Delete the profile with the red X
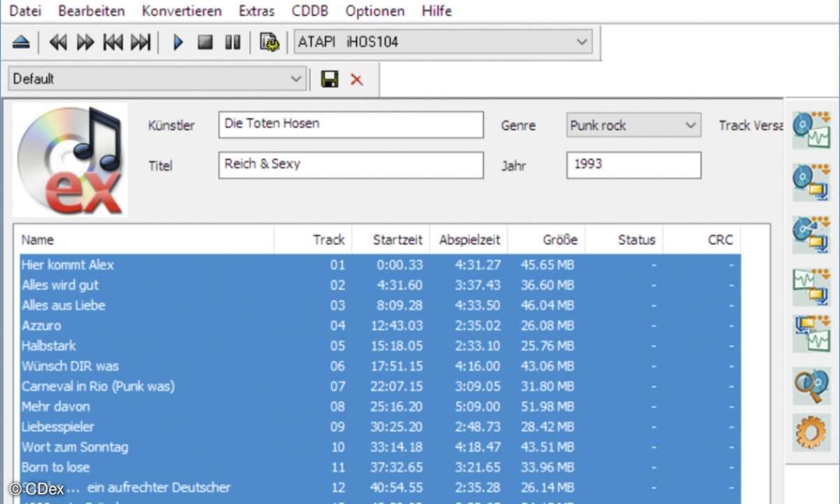 357,80
